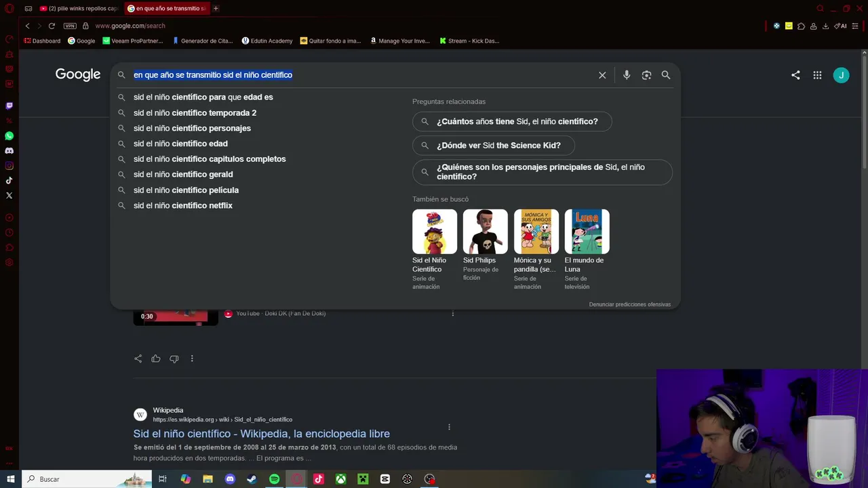Open WhatsApp in the browser sidebar
868x488 pixels.
coord(9,136)
